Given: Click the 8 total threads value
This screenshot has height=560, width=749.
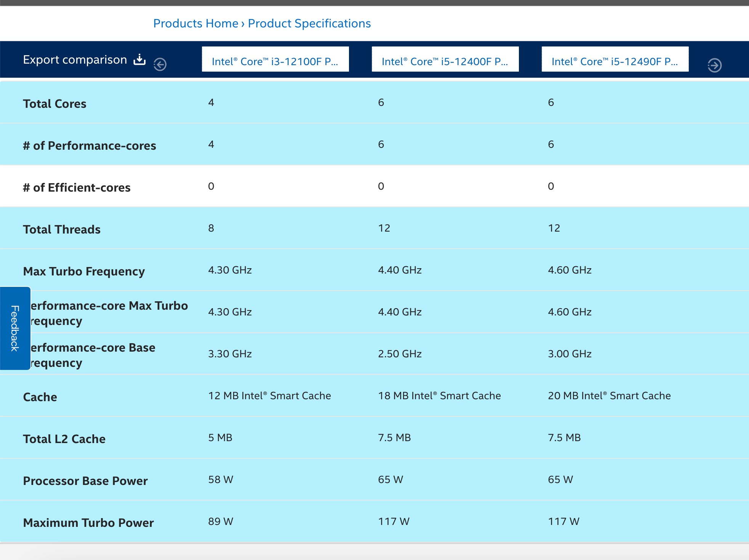Looking at the screenshot, I should click(x=211, y=228).
